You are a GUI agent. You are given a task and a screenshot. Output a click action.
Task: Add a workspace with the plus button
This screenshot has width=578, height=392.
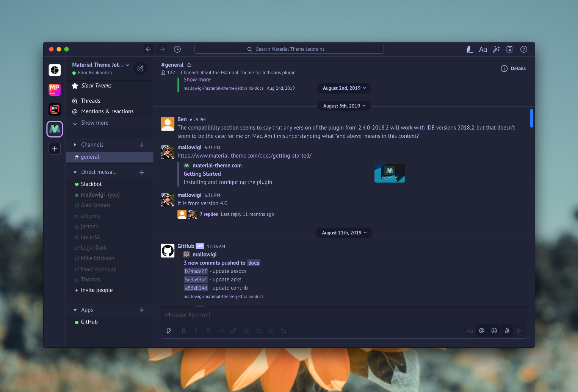pyautogui.click(x=55, y=149)
